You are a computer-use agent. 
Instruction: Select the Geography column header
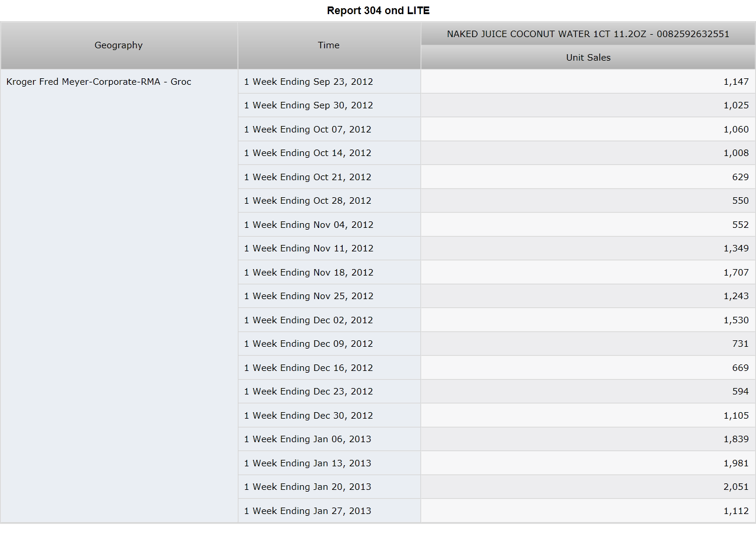119,45
